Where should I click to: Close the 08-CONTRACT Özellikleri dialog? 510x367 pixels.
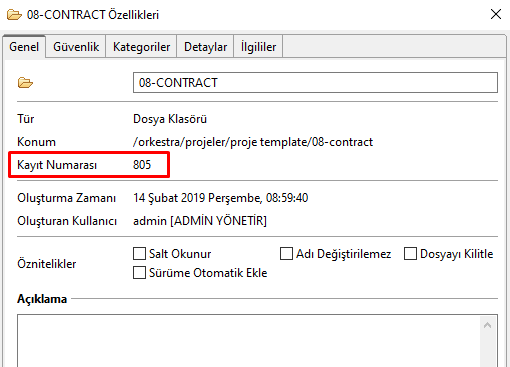(x=496, y=14)
